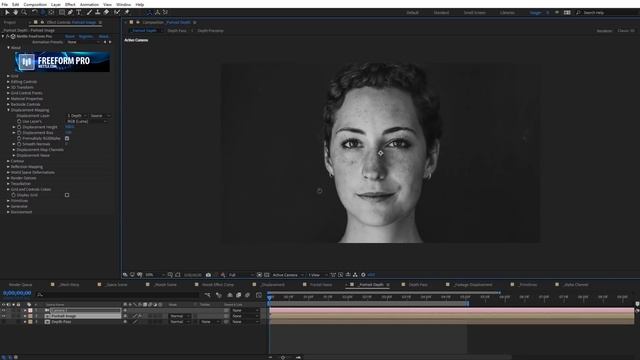The image size is (640, 360).
Task: Click the Camera layer label color swatch
Action: coord(30,311)
